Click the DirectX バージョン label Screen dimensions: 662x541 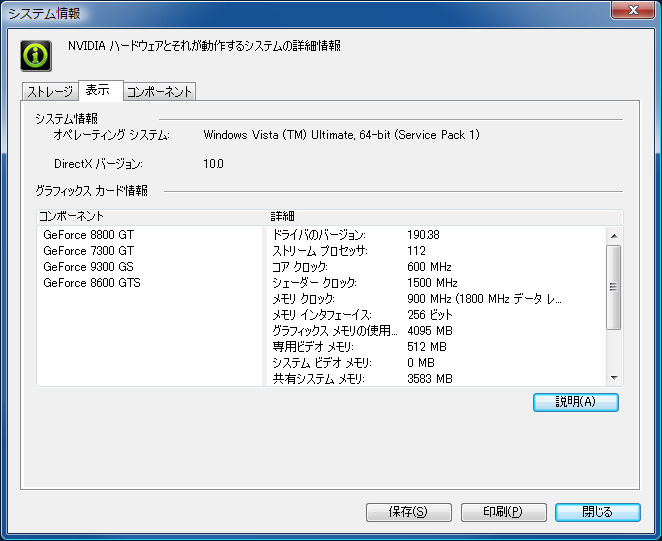[x=98, y=164]
